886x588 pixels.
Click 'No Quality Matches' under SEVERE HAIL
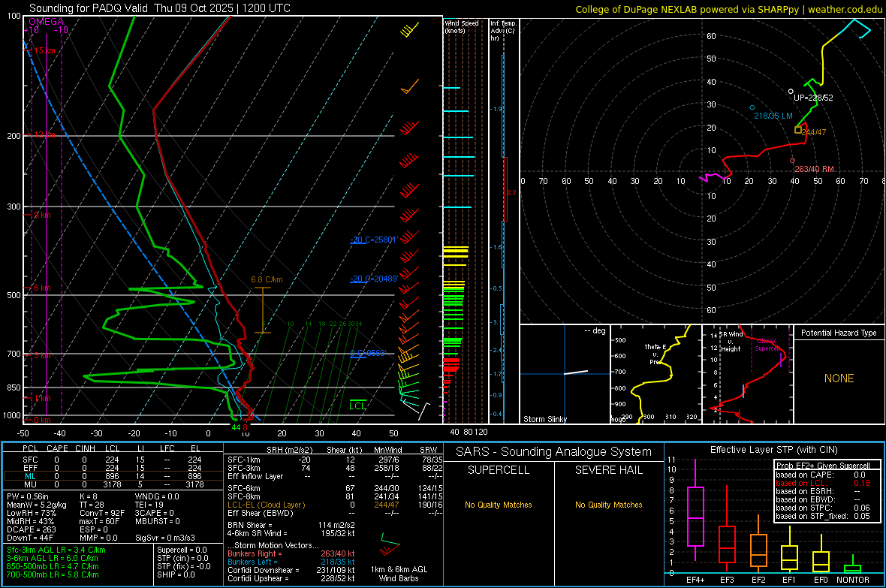(608, 505)
